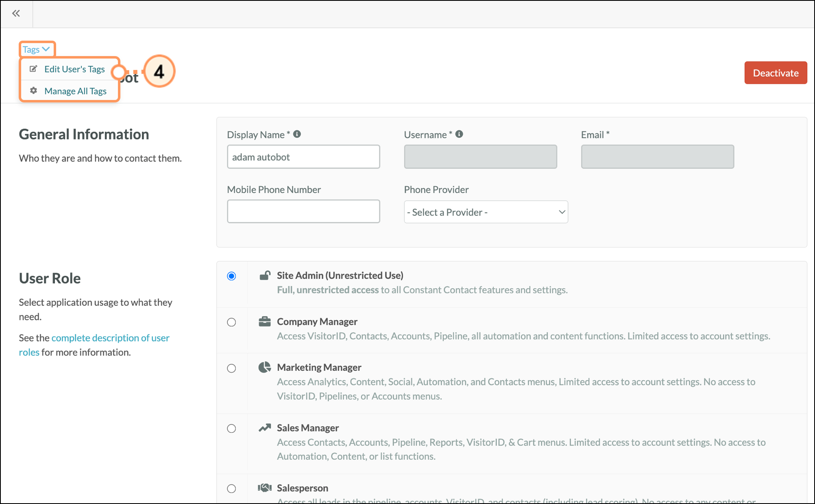This screenshot has height=504, width=815.
Task: Choose Manage All Tags menu entry
Action: (x=75, y=91)
